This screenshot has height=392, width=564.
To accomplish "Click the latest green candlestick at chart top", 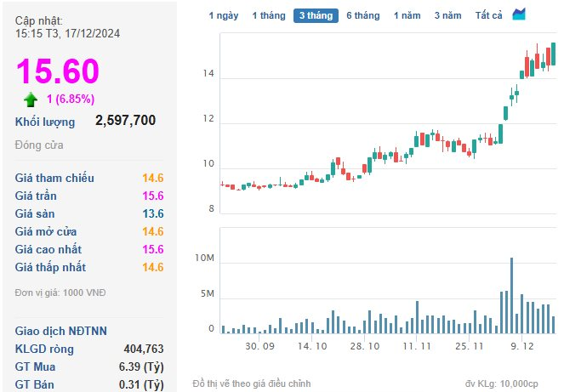I will click(x=553, y=54).
